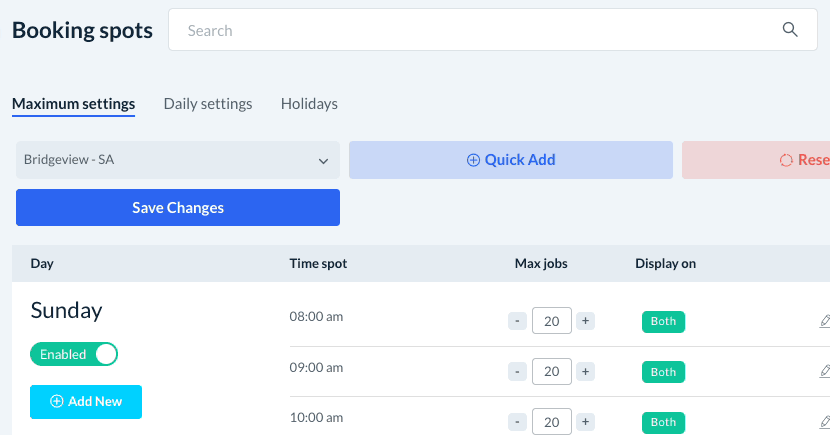
Task: Open the Holidays tab
Action: click(x=309, y=104)
